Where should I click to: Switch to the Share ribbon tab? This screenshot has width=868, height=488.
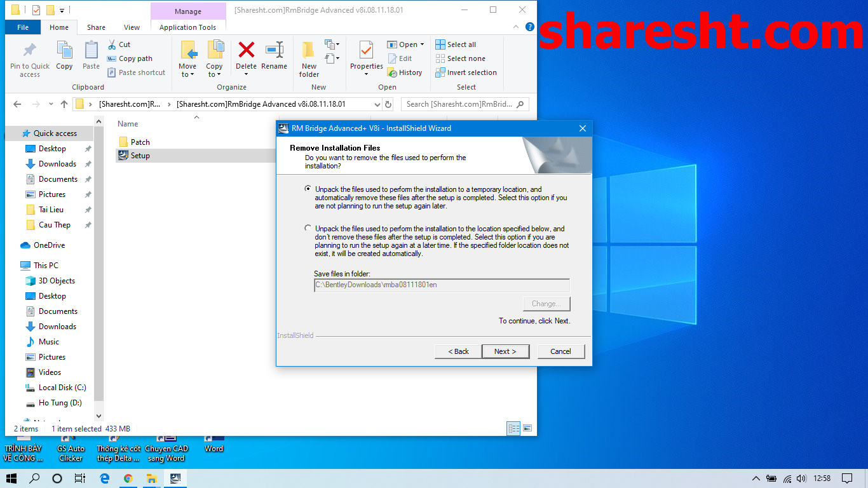tap(97, 27)
